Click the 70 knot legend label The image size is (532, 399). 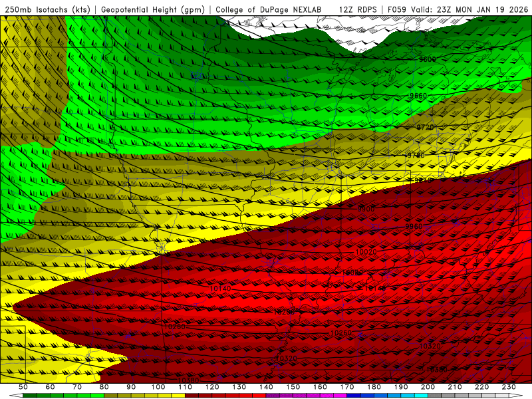(77, 387)
